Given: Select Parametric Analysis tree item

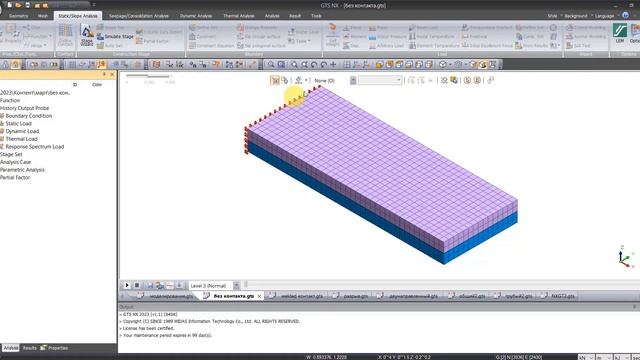Looking at the screenshot, I should [22, 170].
